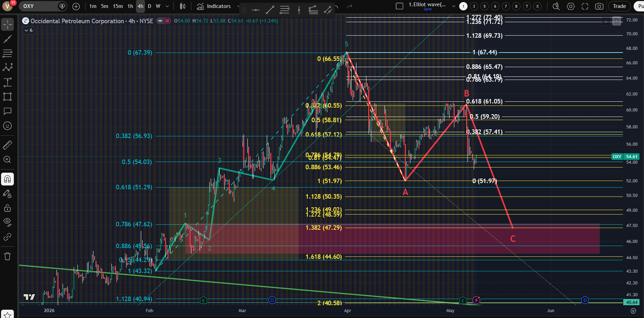Click the pink wave status pill beside NYSE
The height and width of the screenshot is (318, 644).
167,21
